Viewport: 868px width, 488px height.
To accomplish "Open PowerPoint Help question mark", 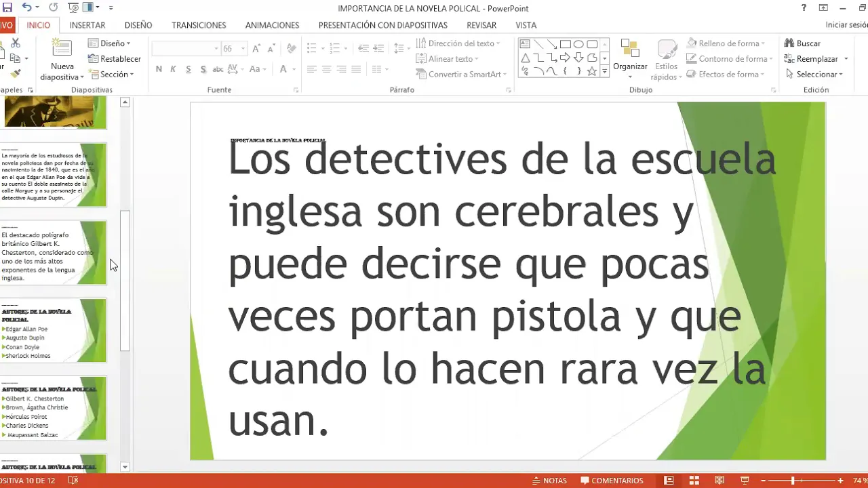I will tap(804, 8).
